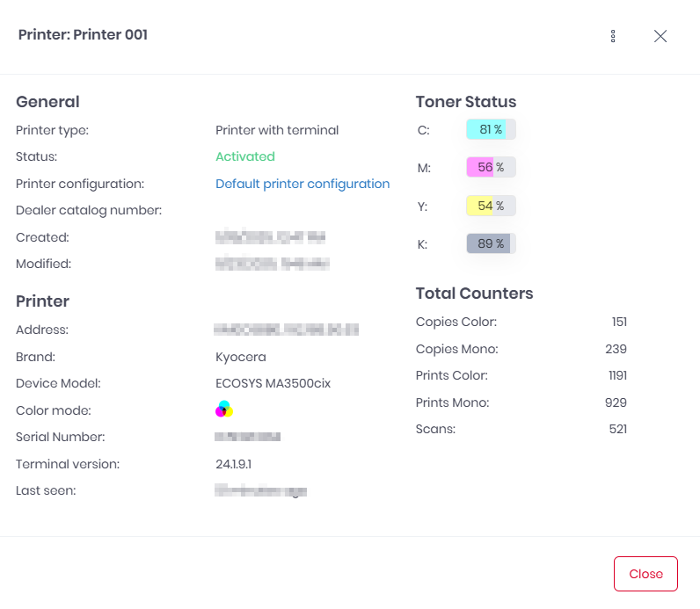Click the cyan toner level bar
The image size is (700, 609).
pos(491,129)
